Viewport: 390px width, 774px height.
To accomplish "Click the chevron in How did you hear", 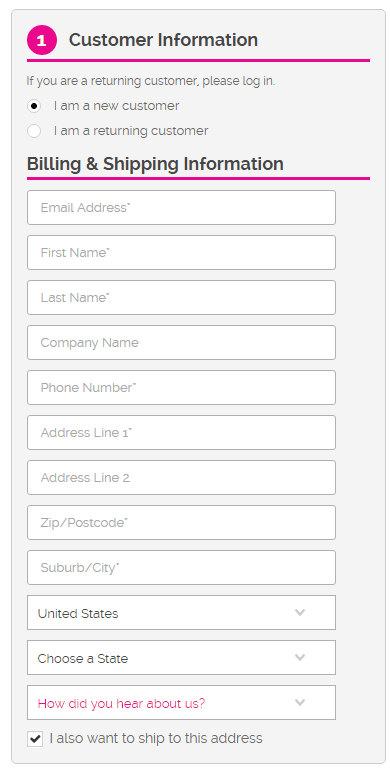I will (x=300, y=702).
